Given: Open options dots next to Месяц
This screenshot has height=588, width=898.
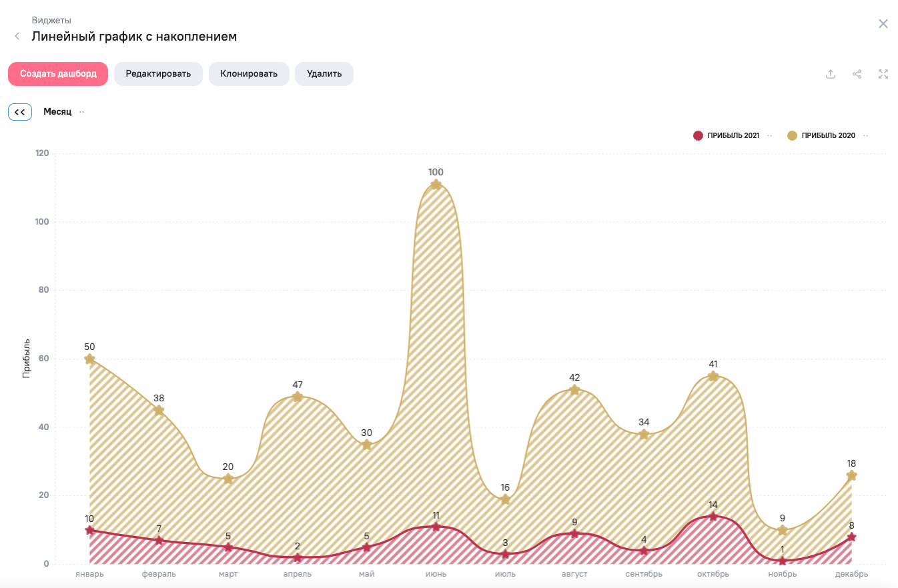Looking at the screenshot, I should (x=81, y=112).
